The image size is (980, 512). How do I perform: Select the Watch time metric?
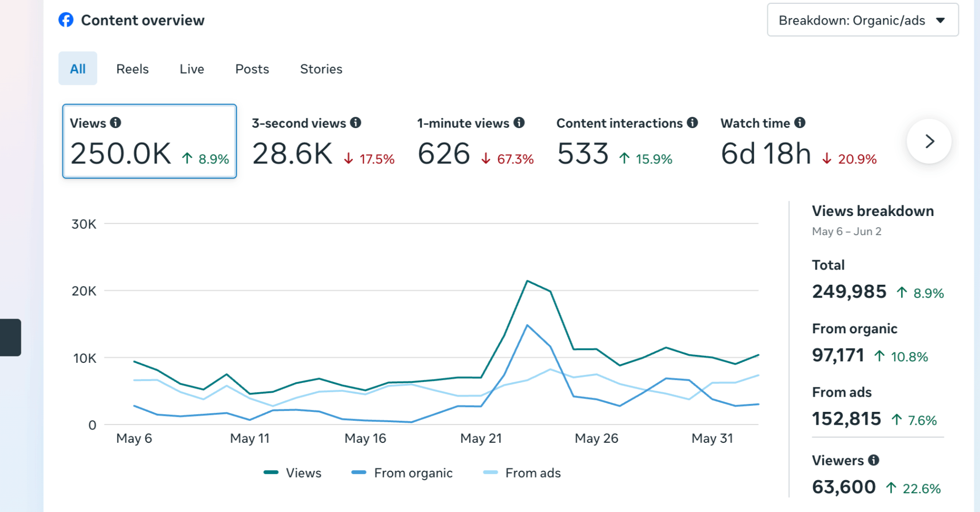click(x=799, y=141)
